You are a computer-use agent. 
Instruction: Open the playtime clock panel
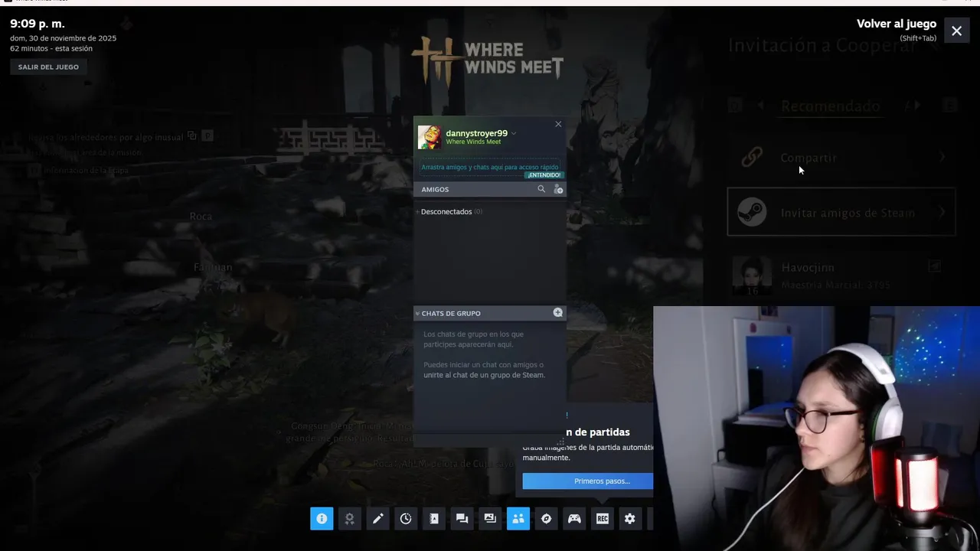(x=406, y=518)
